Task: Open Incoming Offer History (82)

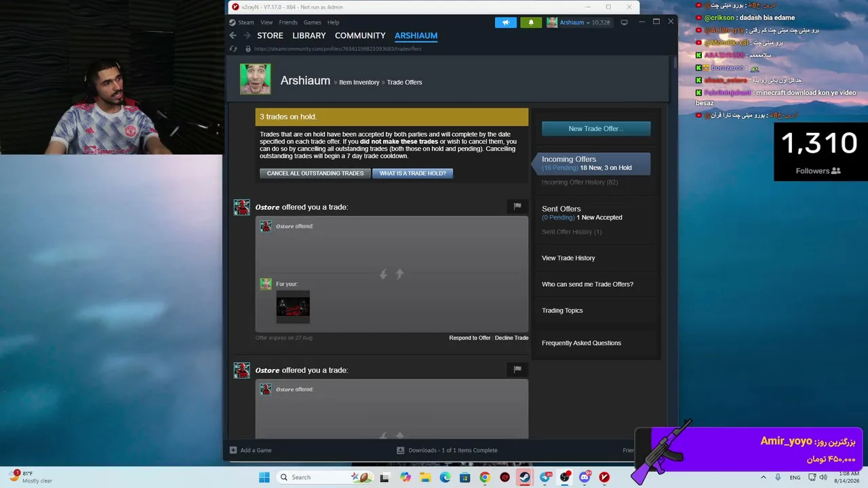Action: pos(580,182)
